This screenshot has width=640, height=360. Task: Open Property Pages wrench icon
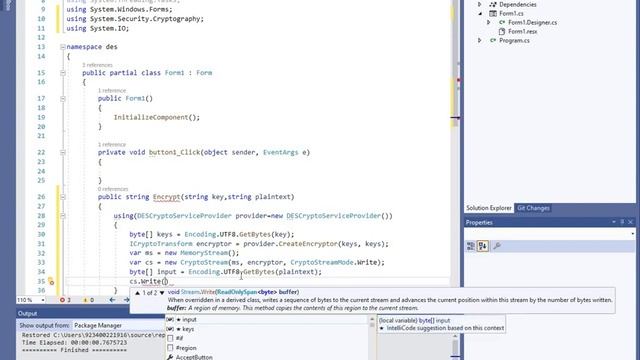pyautogui.click(x=497, y=246)
